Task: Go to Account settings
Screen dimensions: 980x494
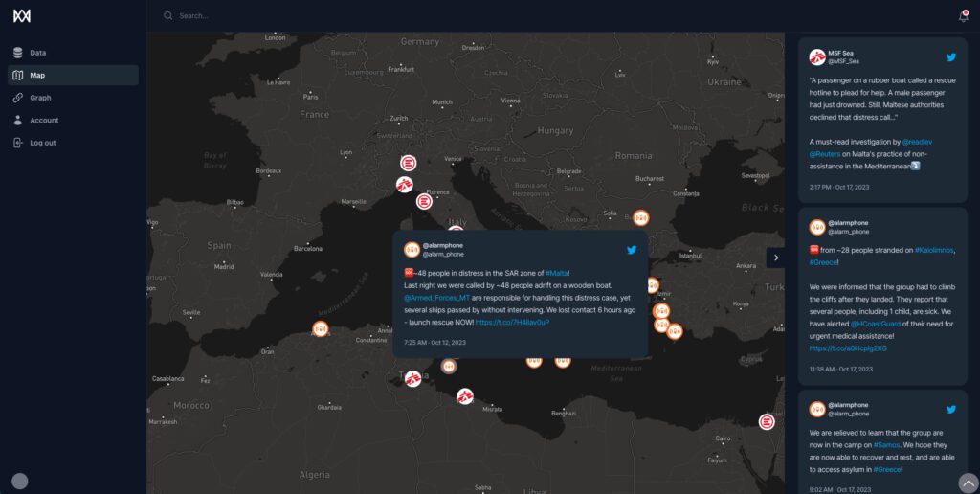Action: 44,120
